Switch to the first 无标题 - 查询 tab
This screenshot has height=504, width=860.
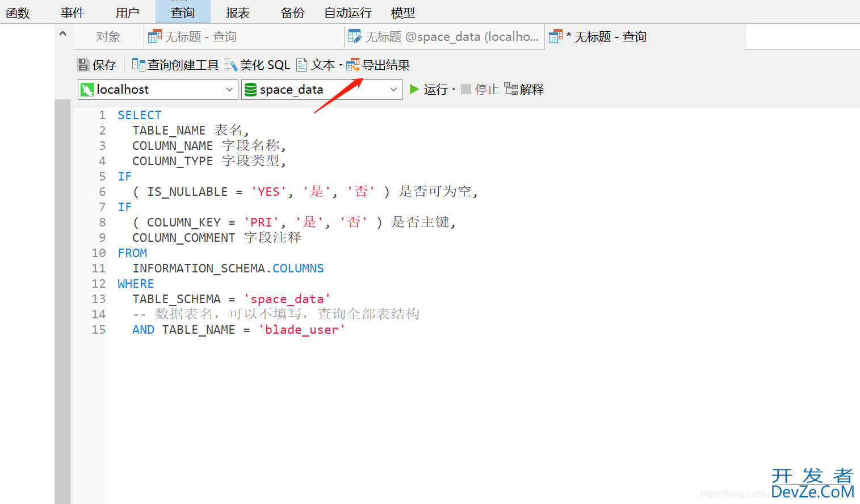click(244, 36)
